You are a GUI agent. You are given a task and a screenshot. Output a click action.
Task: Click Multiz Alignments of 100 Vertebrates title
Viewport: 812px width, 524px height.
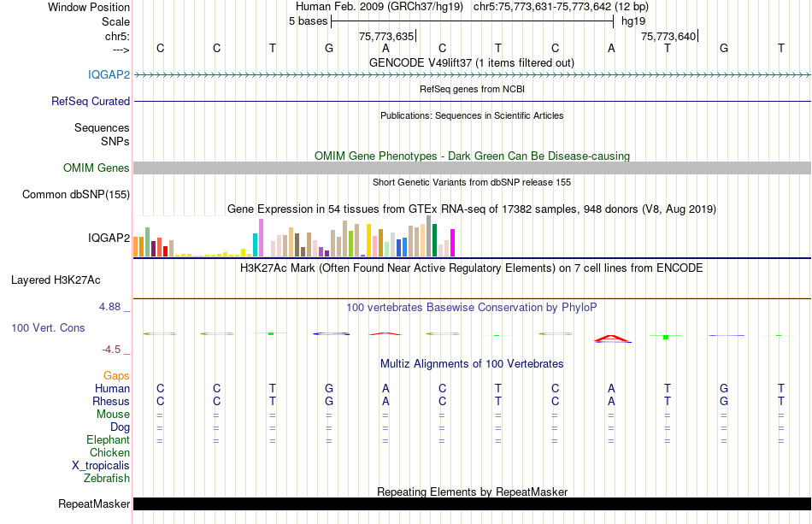[472, 364]
